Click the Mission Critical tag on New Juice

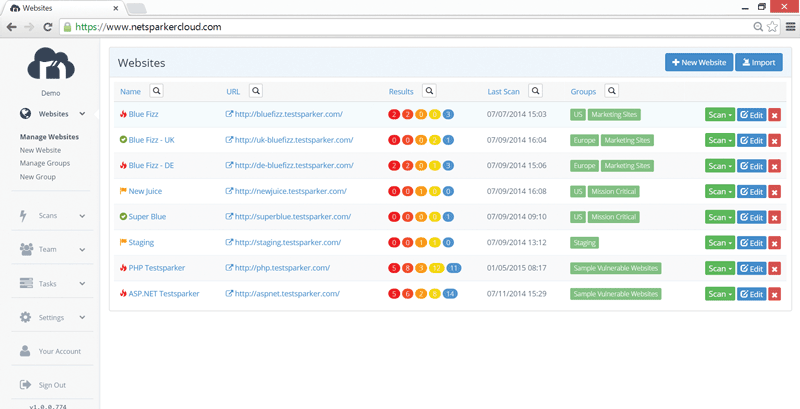point(613,191)
